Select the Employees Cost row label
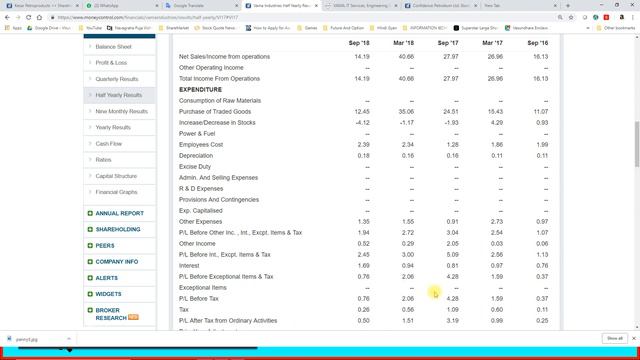640x360 pixels. pos(201,144)
